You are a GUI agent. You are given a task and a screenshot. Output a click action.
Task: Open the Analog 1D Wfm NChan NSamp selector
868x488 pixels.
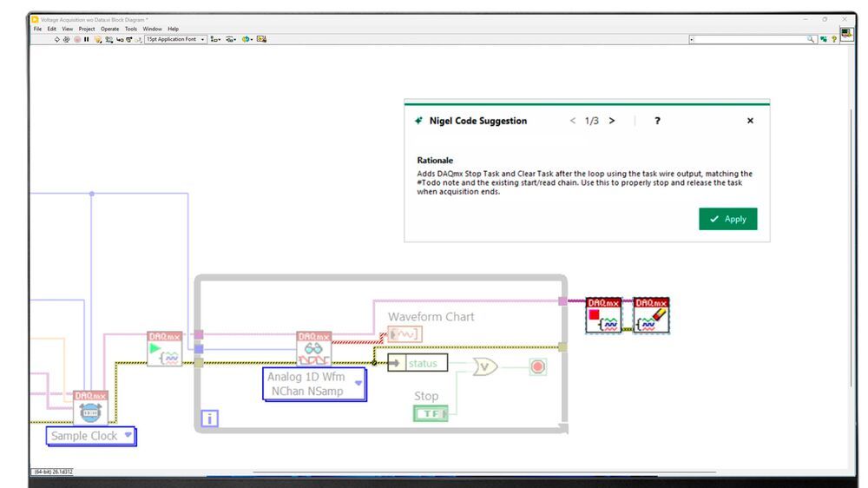(314, 384)
